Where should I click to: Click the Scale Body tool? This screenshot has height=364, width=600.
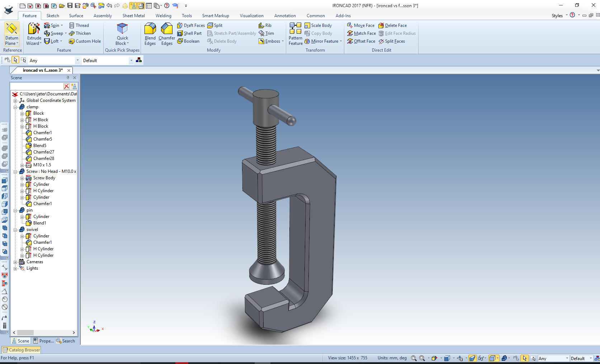pyautogui.click(x=318, y=25)
